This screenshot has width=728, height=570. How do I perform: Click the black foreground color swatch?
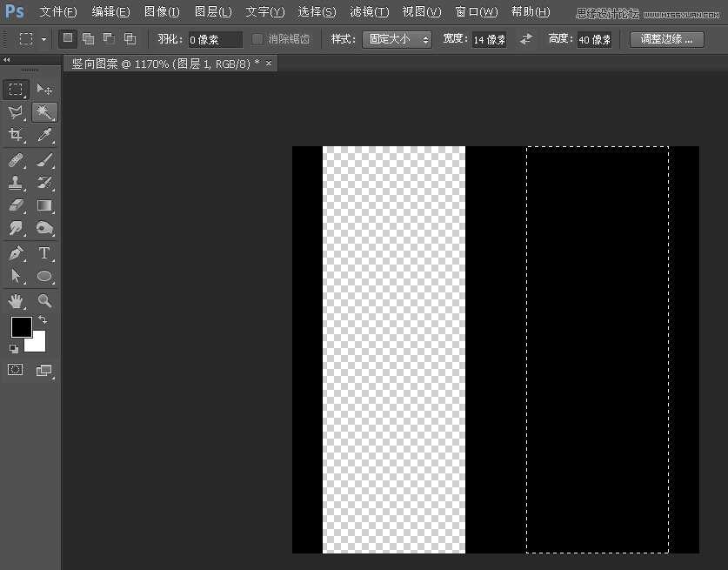click(x=21, y=328)
